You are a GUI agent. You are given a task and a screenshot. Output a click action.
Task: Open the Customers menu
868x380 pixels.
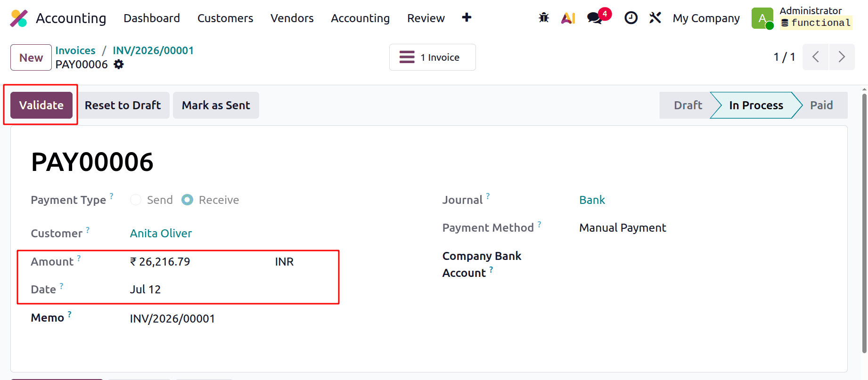(x=225, y=18)
